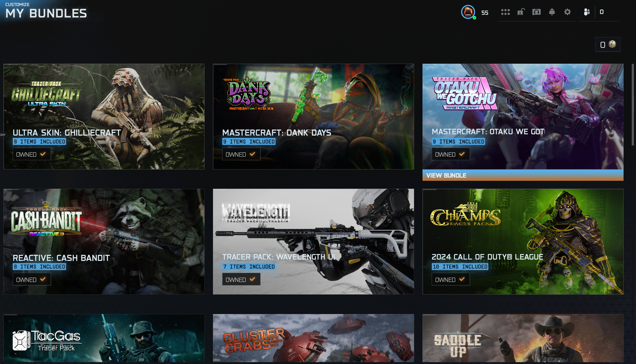This screenshot has height=364, width=636.
Task: Open the Mastercraft: Dank Days bundle
Action: tap(314, 116)
